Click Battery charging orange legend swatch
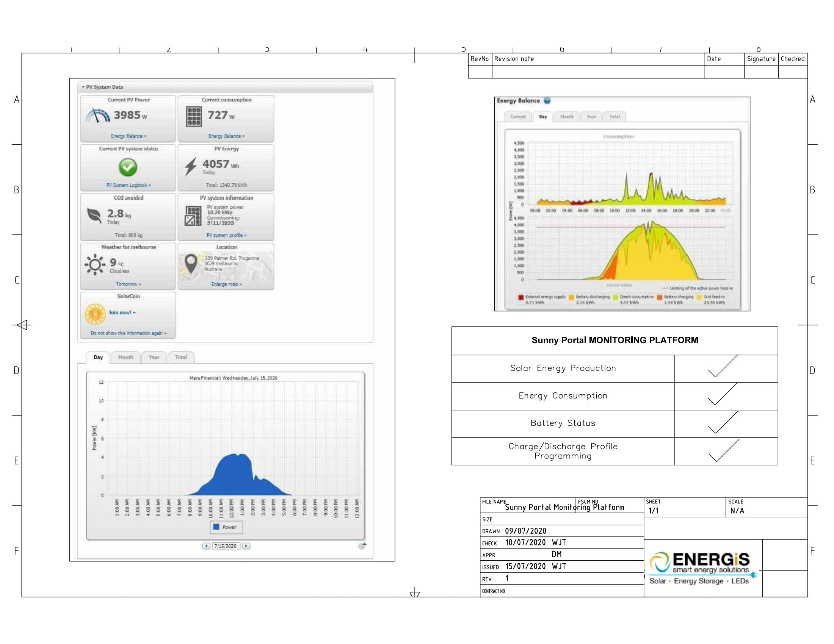The height and width of the screenshot is (644, 834). 660,297
